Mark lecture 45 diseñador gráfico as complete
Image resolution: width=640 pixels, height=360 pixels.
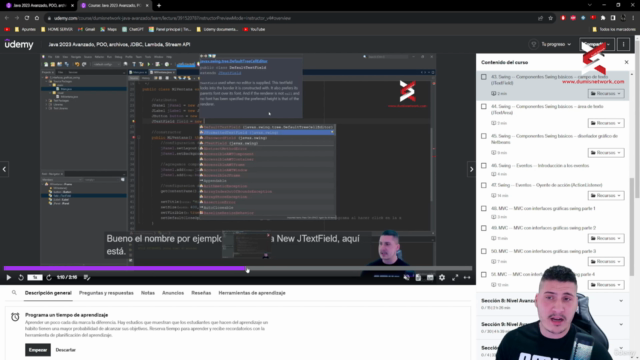click(x=484, y=136)
